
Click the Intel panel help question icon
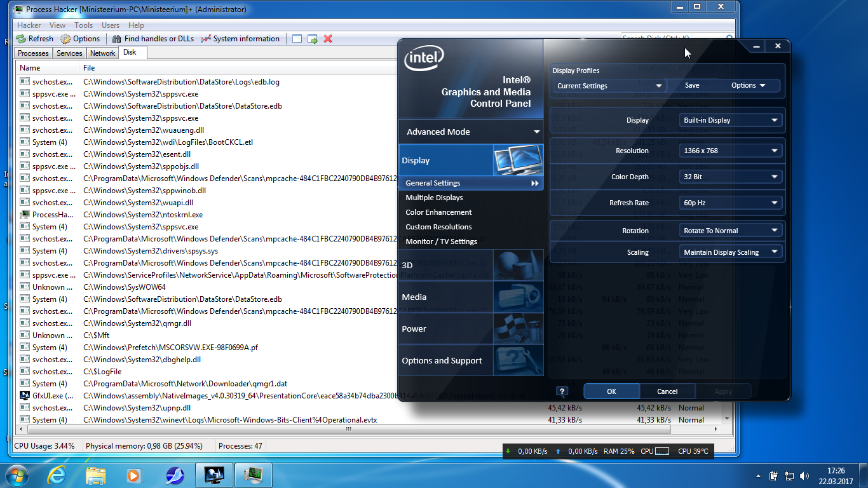[562, 391]
